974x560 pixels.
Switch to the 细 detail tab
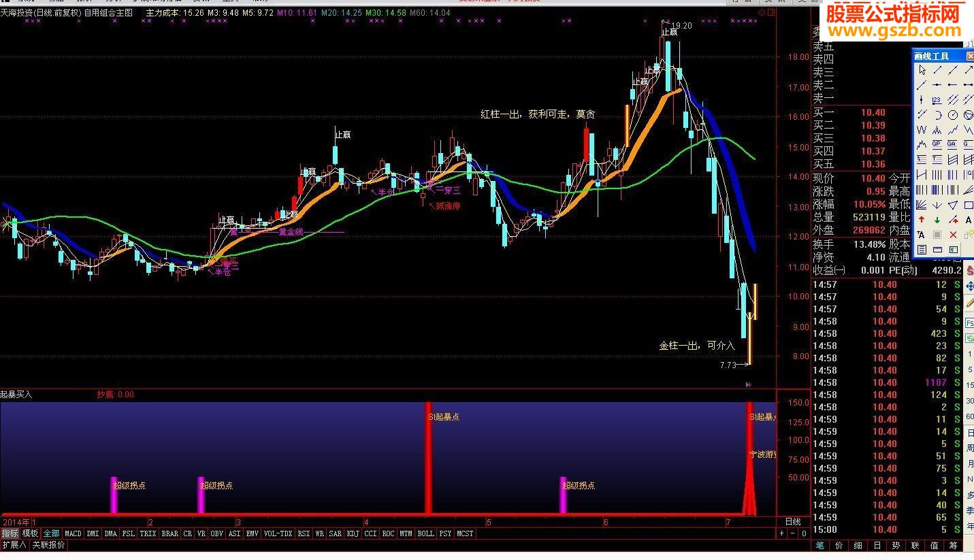coord(858,545)
